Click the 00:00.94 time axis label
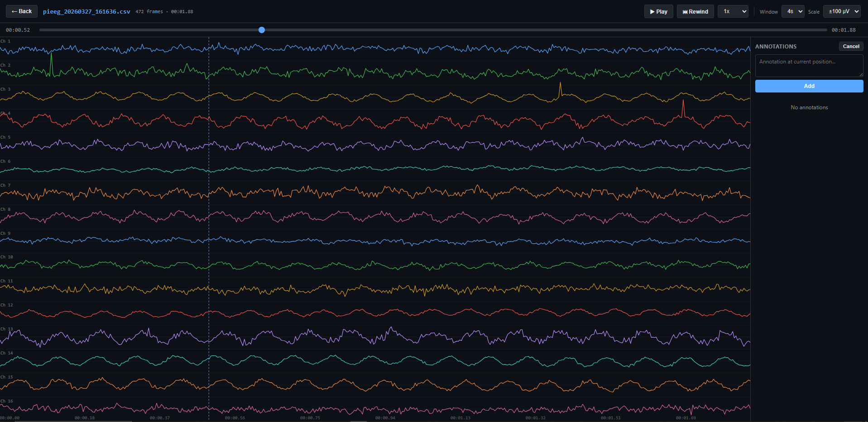 point(385,418)
